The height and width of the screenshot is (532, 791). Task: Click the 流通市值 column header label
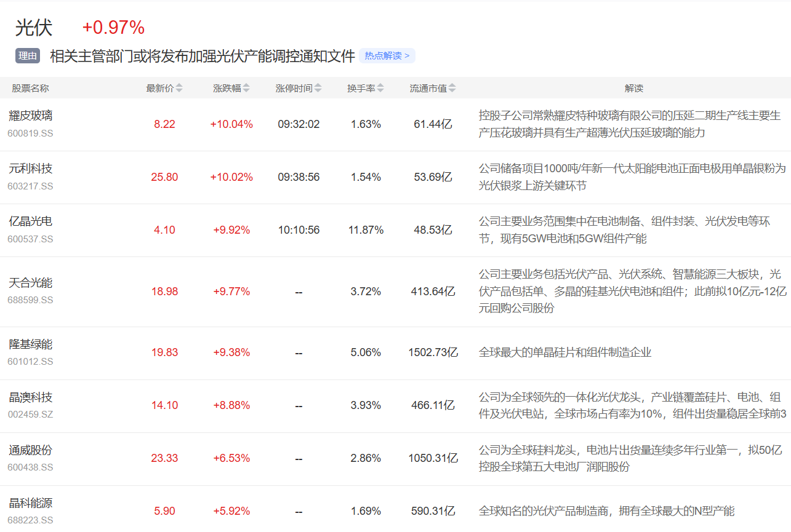point(428,88)
